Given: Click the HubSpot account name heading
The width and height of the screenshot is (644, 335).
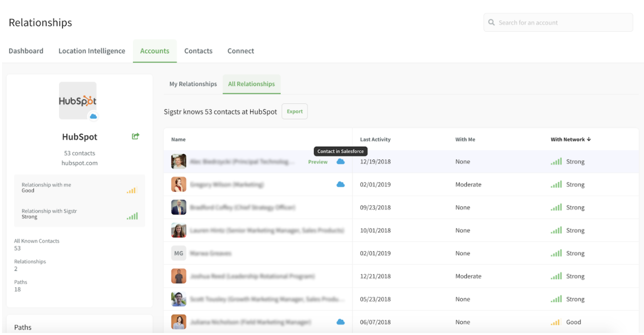Looking at the screenshot, I should pos(79,137).
